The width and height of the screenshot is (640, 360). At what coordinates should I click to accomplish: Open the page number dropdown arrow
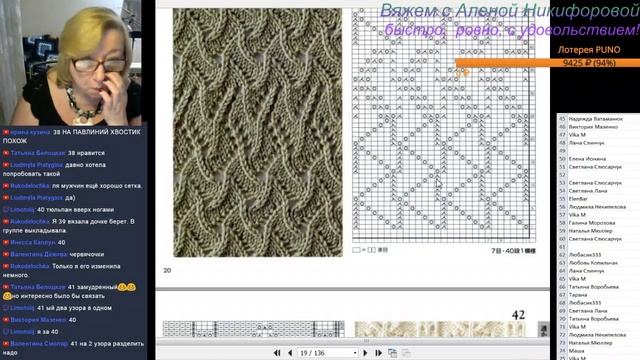click(355, 353)
